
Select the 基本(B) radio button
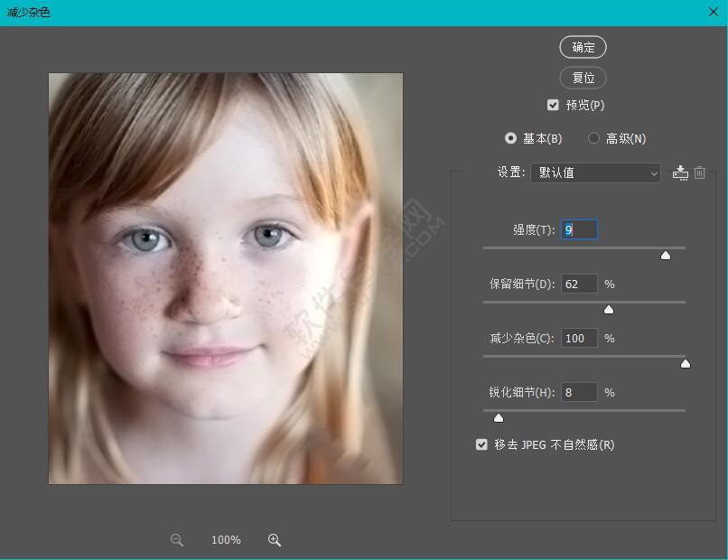tap(511, 138)
